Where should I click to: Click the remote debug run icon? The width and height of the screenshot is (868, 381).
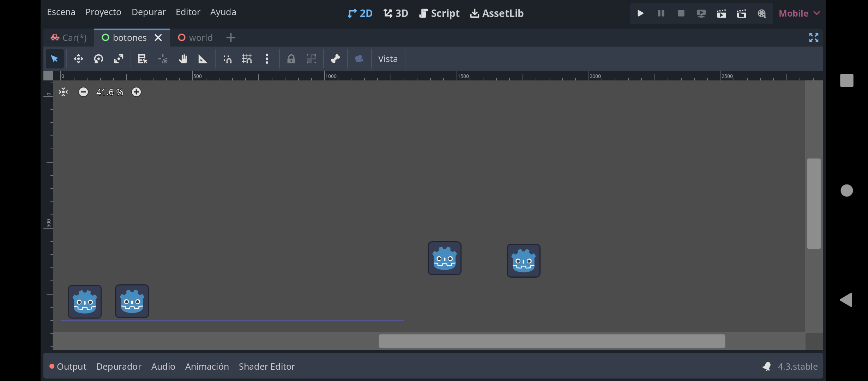pyautogui.click(x=701, y=13)
